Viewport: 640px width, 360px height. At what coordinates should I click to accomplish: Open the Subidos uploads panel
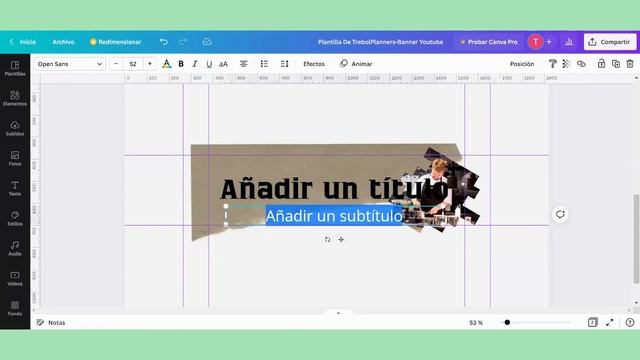[15, 129]
